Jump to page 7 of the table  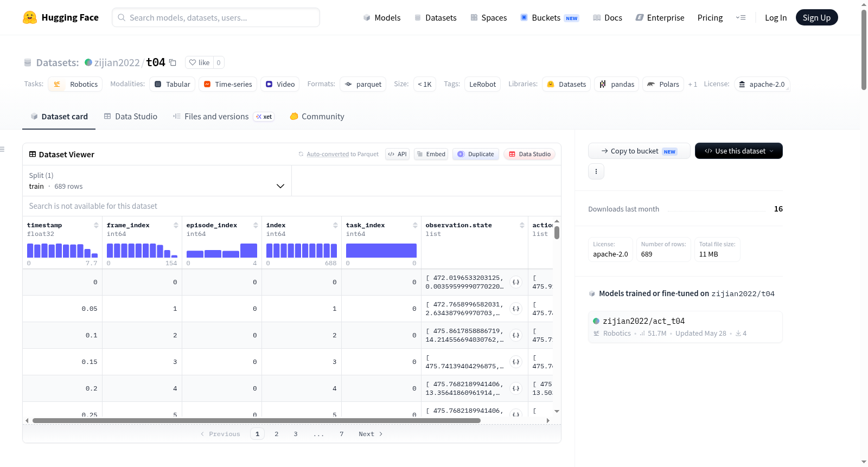pyautogui.click(x=342, y=434)
